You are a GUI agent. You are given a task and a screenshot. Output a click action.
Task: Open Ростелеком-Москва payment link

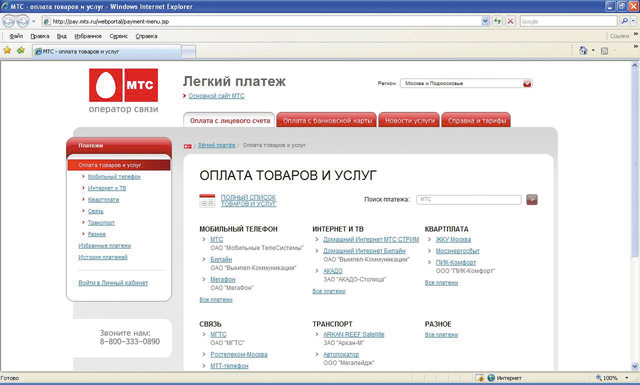click(x=239, y=354)
